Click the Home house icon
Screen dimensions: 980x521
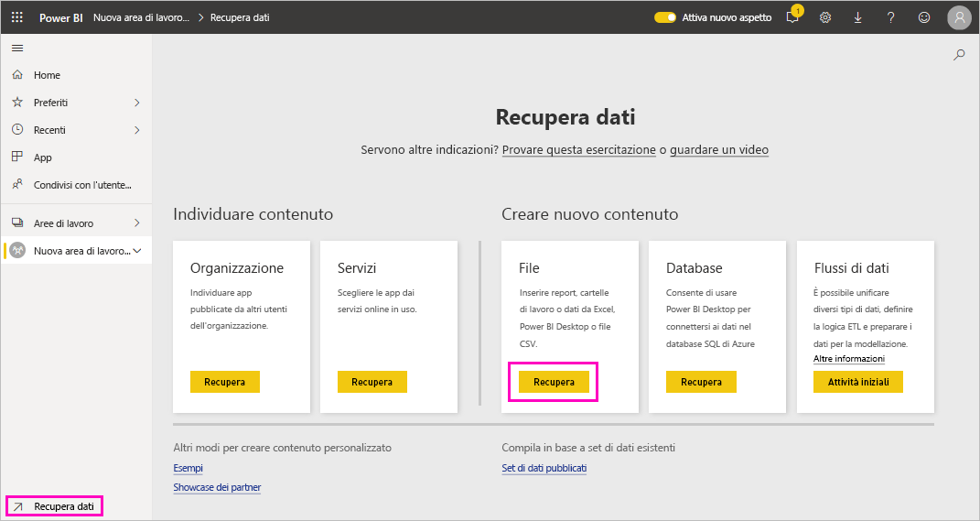point(17,74)
